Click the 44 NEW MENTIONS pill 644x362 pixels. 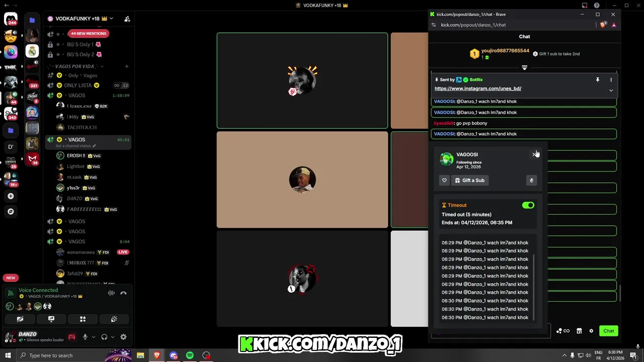coord(89,34)
